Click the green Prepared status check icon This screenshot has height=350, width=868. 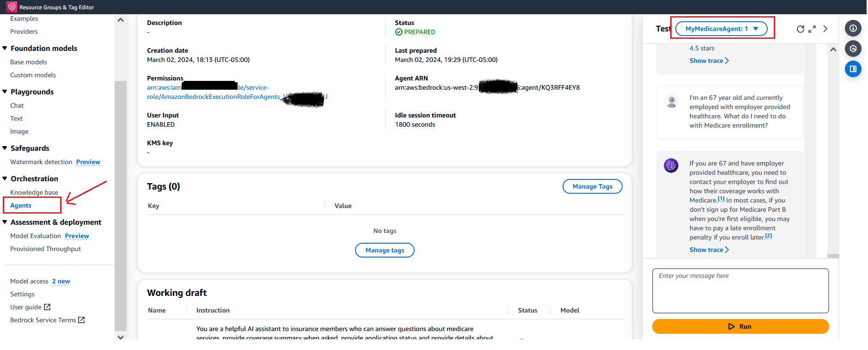399,32
